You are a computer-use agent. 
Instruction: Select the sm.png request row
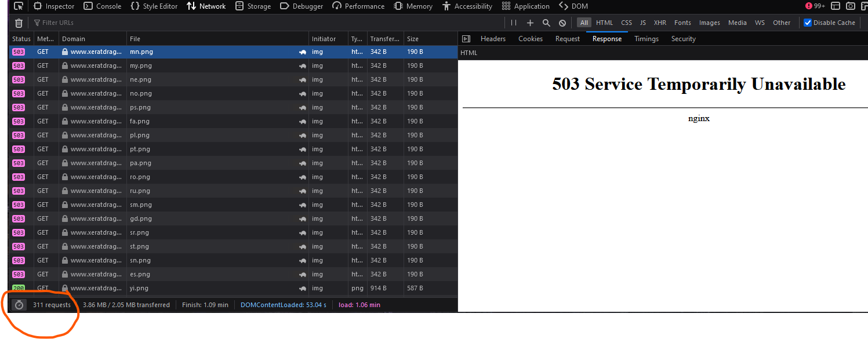[x=233, y=205]
